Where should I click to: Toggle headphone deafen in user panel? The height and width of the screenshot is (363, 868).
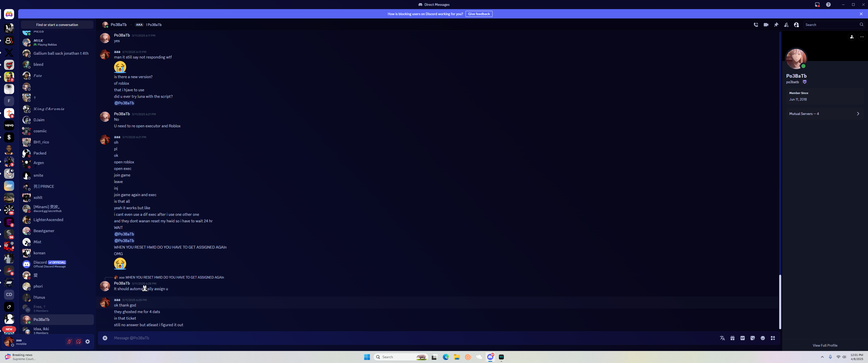pos(78,342)
